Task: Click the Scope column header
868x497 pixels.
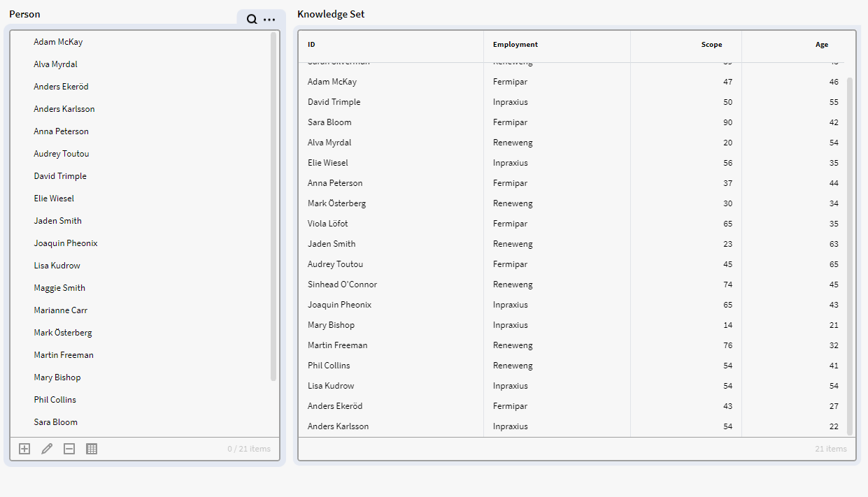Action: coord(711,45)
